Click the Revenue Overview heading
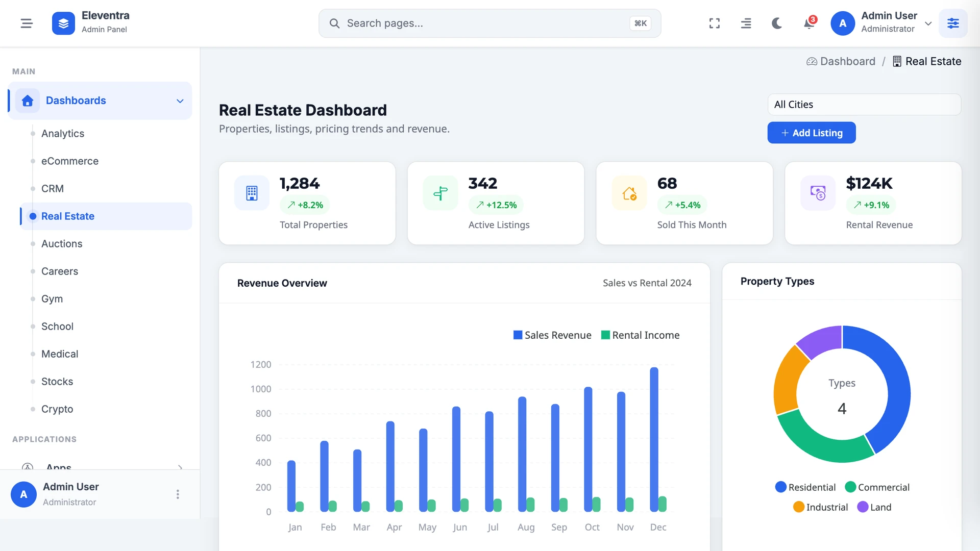Viewport: 980px width, 551px height. 282,283
